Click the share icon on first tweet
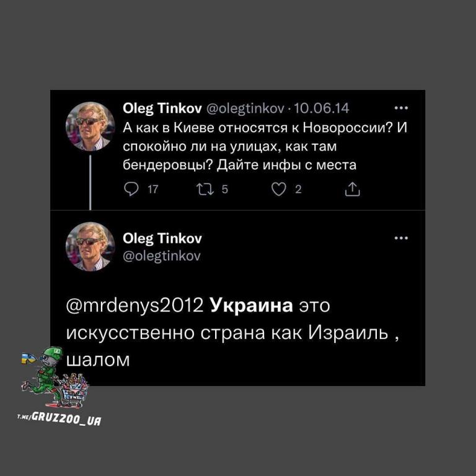 353,189
